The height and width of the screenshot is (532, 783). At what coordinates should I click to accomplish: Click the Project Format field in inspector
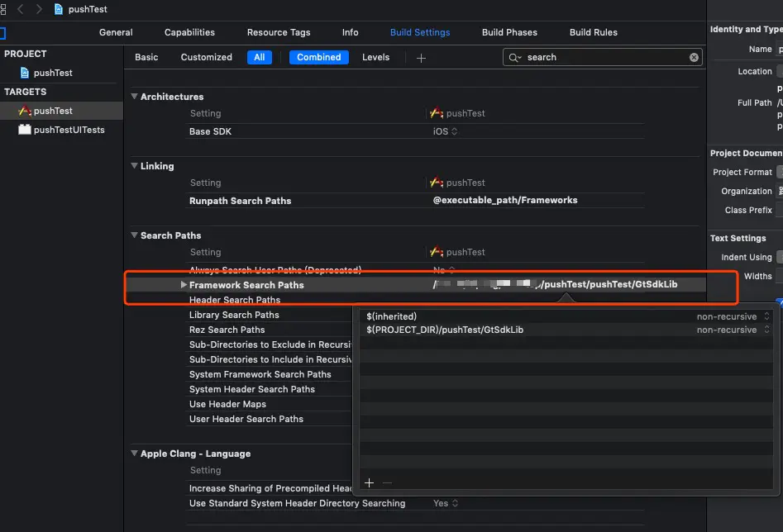[780, 172]
